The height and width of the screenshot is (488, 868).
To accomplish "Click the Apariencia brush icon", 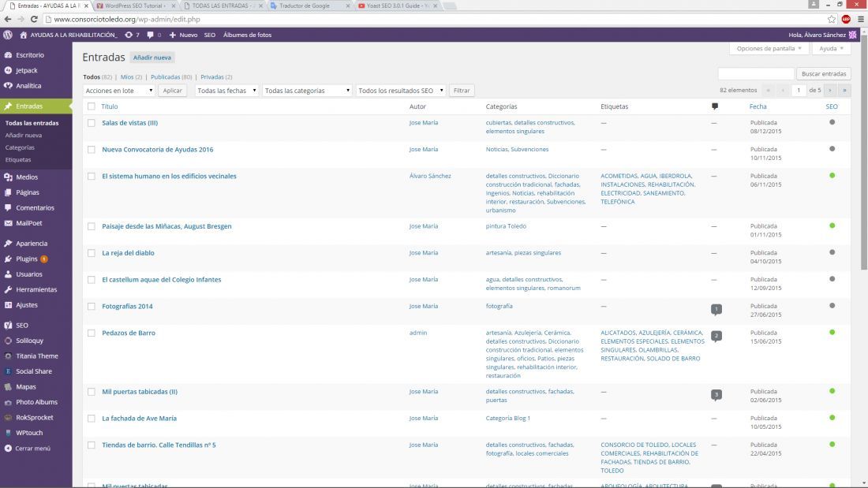I will [x=8, y=244].
